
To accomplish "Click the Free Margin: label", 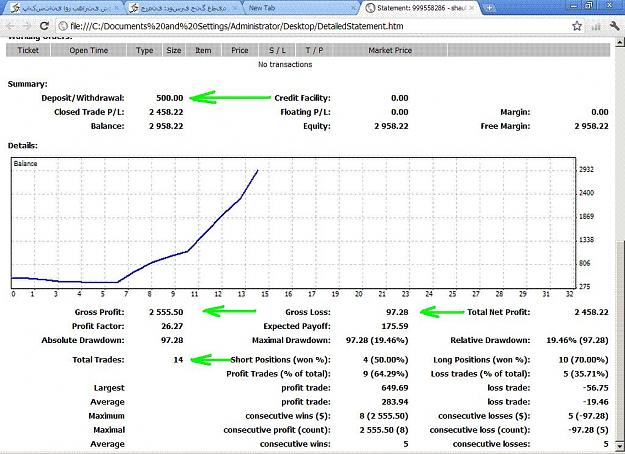I will tap(505, 126).
